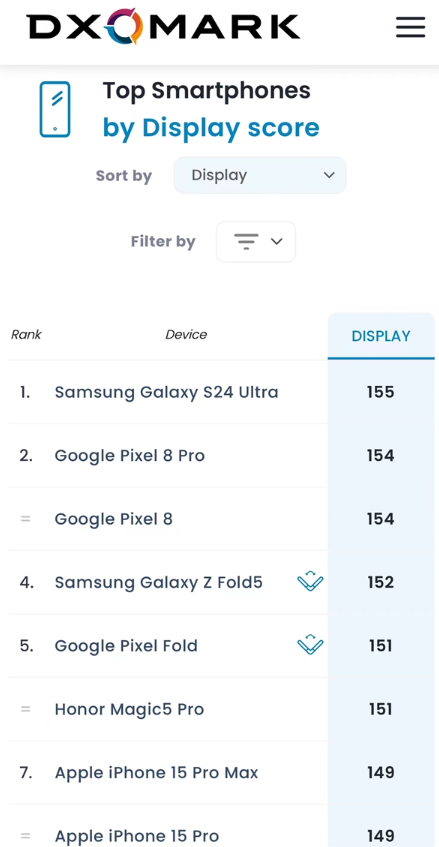Viewport: 439px width, 847px height.
Task: Select the DISPLAY column tab
Action: click(381, 335)
